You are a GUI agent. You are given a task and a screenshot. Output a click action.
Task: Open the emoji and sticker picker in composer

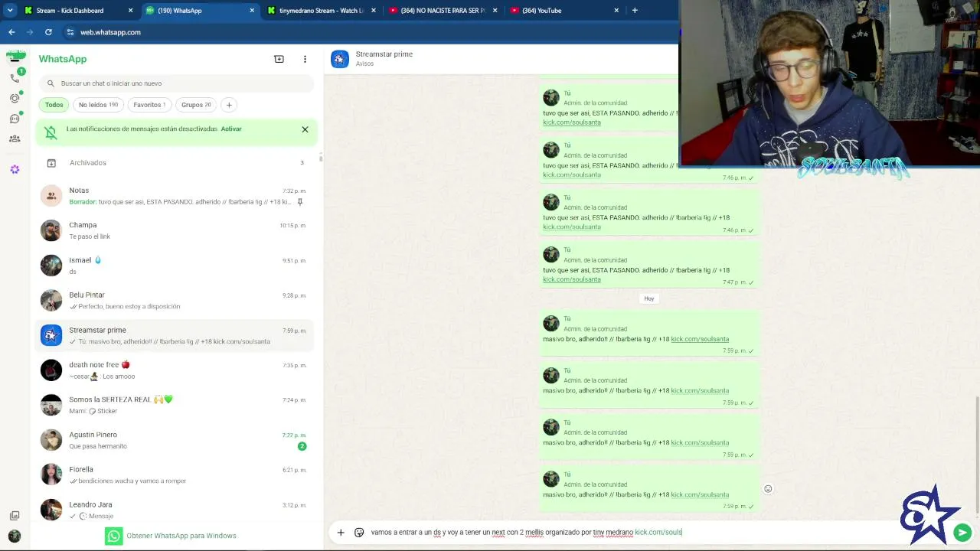[x=359, y=533]
